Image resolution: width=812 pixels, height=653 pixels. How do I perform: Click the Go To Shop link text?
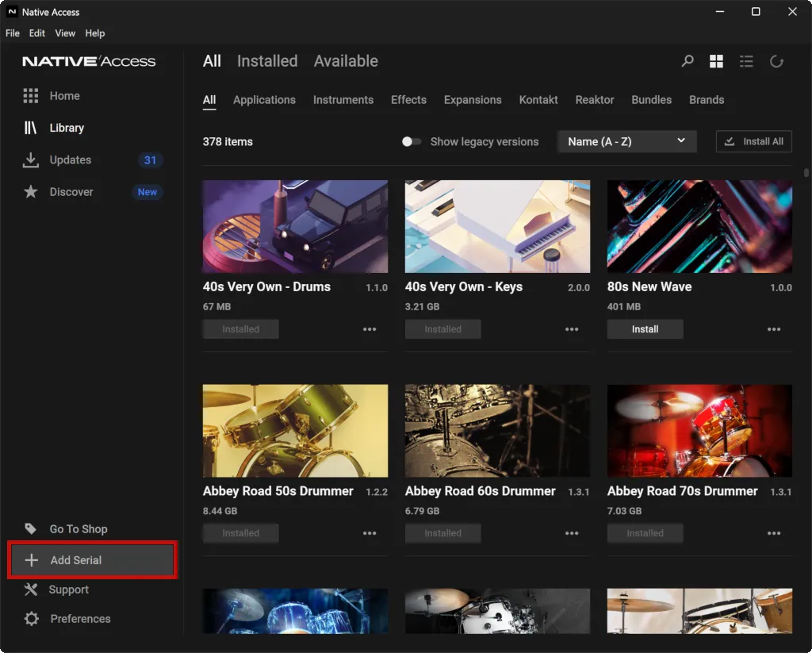[79, 529]
